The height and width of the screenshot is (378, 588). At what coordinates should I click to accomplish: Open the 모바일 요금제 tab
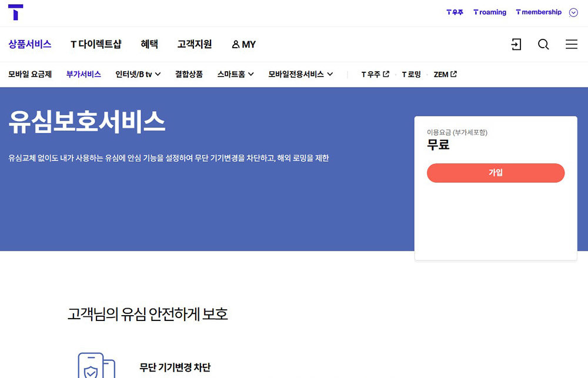(x=30, y=75)
